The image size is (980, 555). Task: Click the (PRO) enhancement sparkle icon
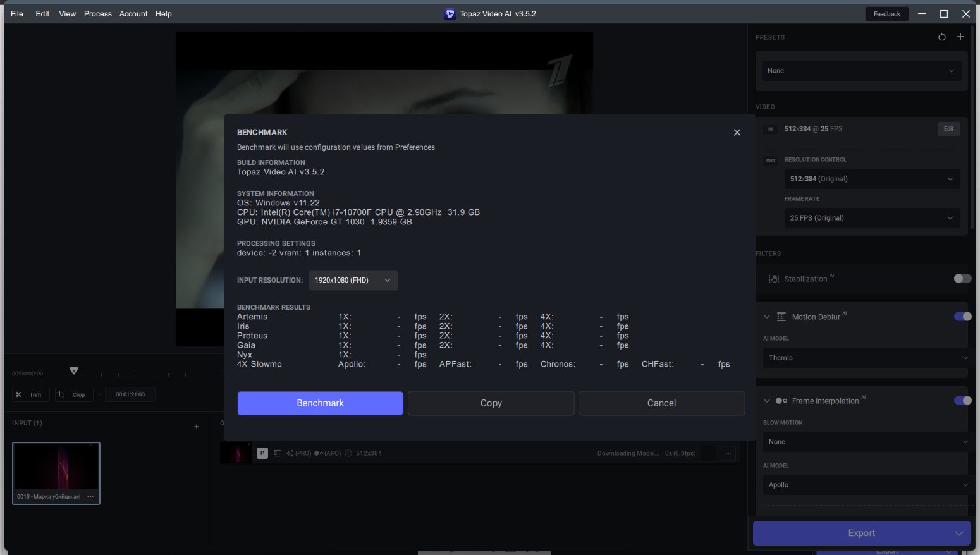pyautogui.click(x=290, y=453)
